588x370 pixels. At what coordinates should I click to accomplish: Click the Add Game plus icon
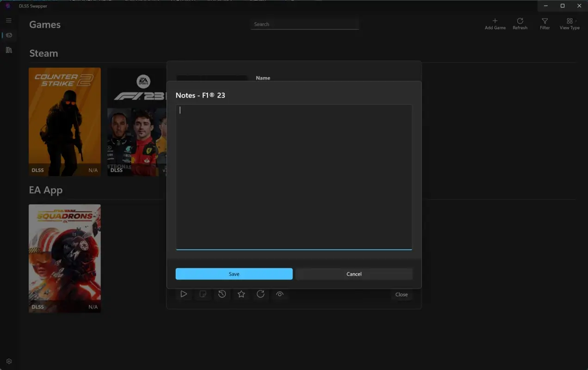(495, 21)
